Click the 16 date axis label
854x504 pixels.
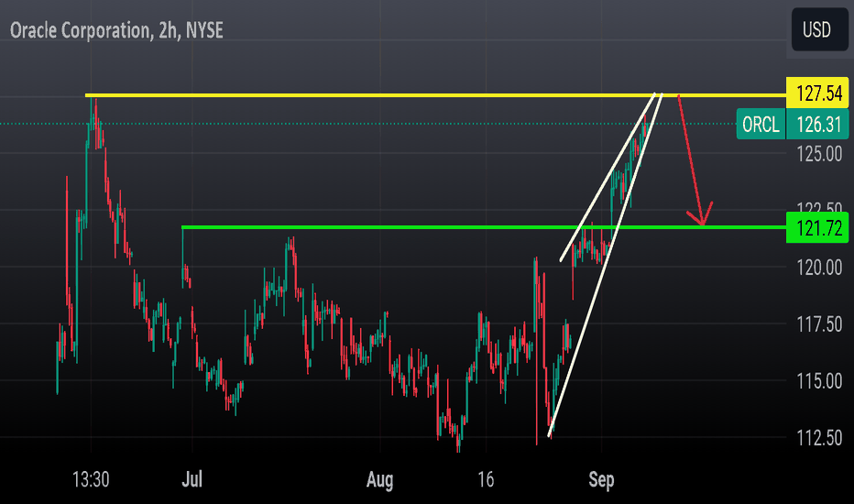pos(486,479)
